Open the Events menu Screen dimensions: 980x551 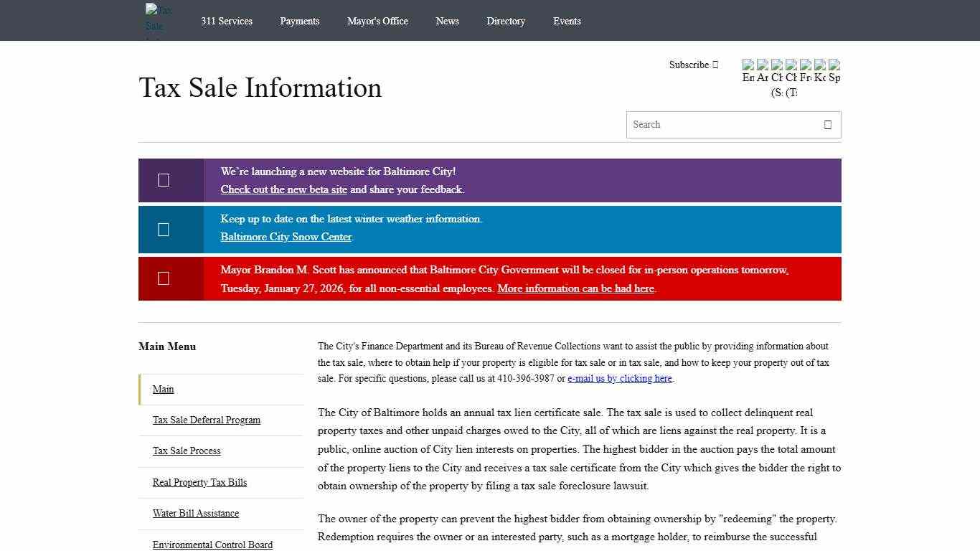[567, 21]
